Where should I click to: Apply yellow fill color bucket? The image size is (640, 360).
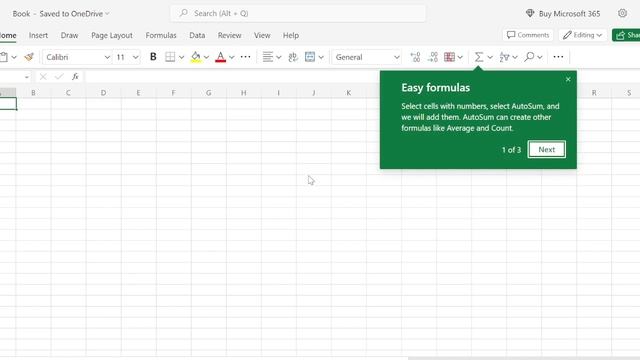(x=196, y=57)
